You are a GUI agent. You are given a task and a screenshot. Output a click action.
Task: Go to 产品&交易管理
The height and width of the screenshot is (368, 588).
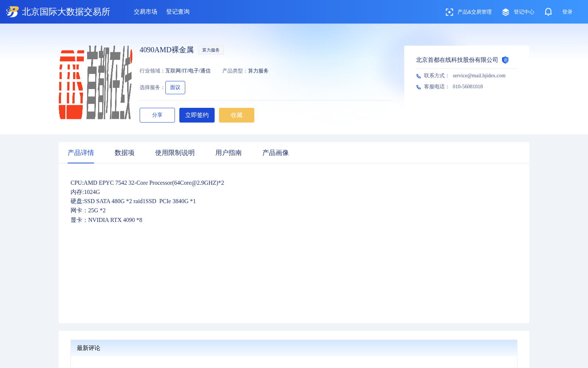click(x=474, y=12)
